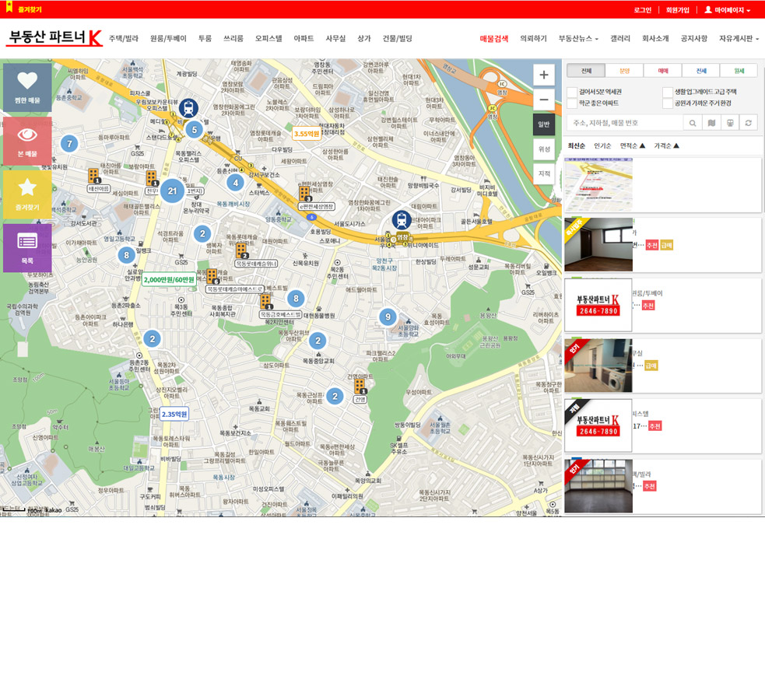The width and height of the screenshot is (765, 700).
Task: Open the 목록 list panel
Action: coord(27,247)
